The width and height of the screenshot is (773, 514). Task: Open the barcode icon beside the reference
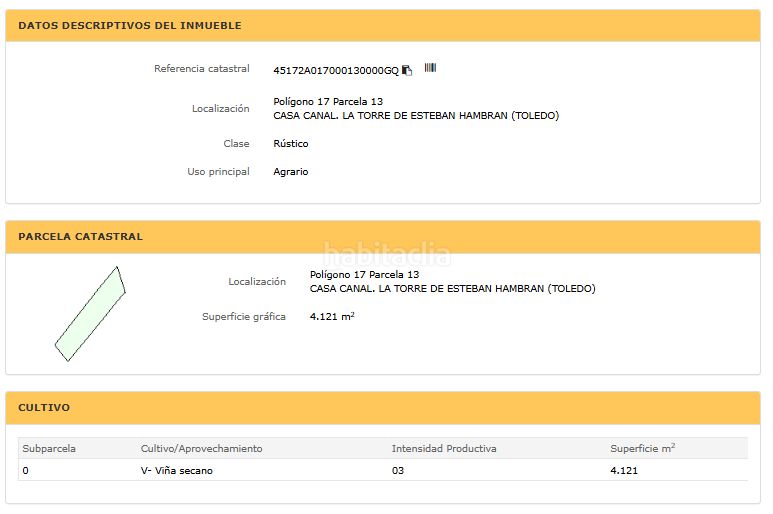430,68
